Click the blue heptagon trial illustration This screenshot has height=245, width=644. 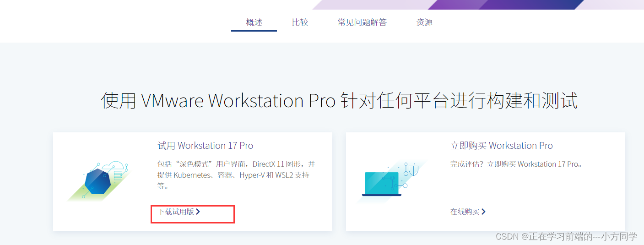(x=99, y=180)
